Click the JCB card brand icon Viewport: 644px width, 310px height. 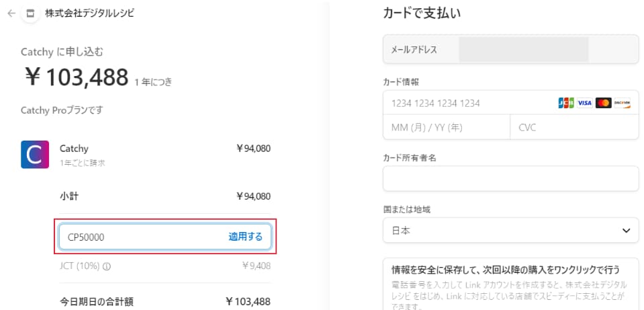click(x=566, y=103)
